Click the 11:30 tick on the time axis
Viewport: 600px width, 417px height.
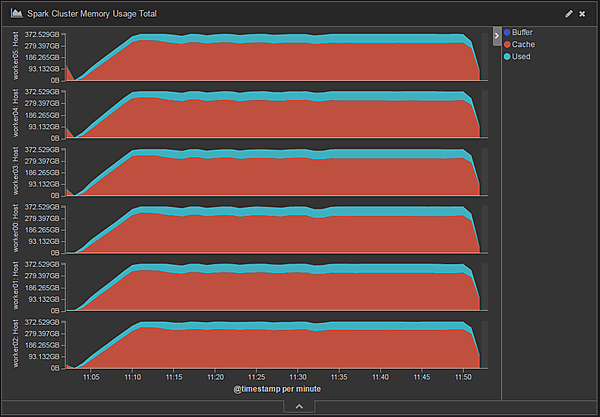(298, 377)
